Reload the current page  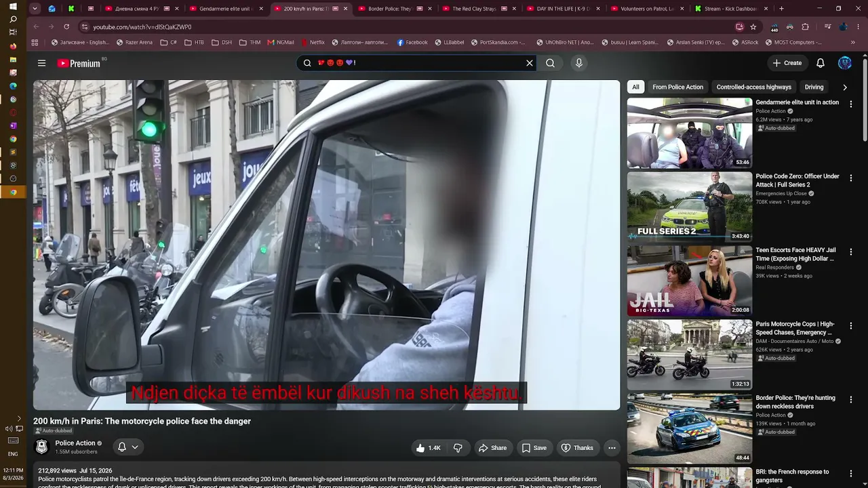pos(66,26)
